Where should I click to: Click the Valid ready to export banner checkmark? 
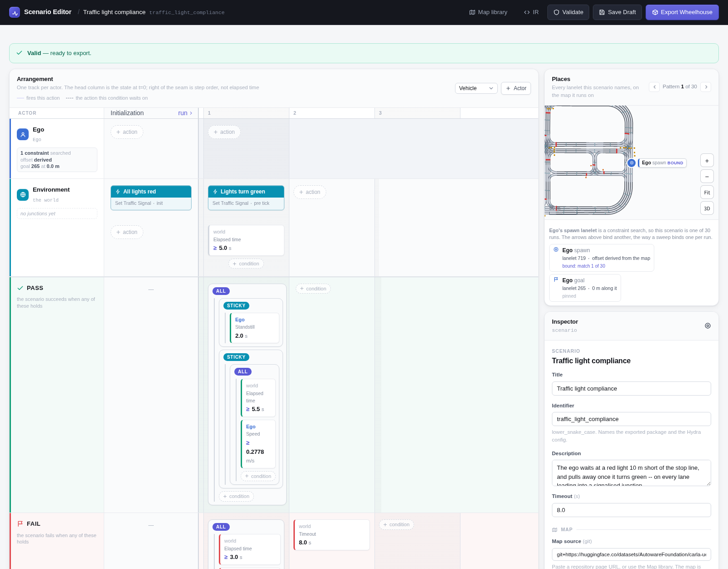coord(20,53)
